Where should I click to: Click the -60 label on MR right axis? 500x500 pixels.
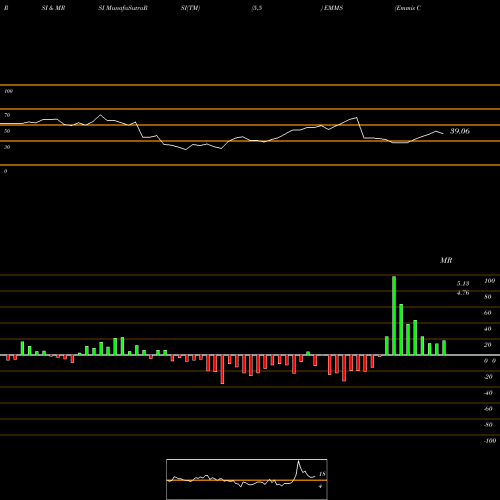click(488, 409)
